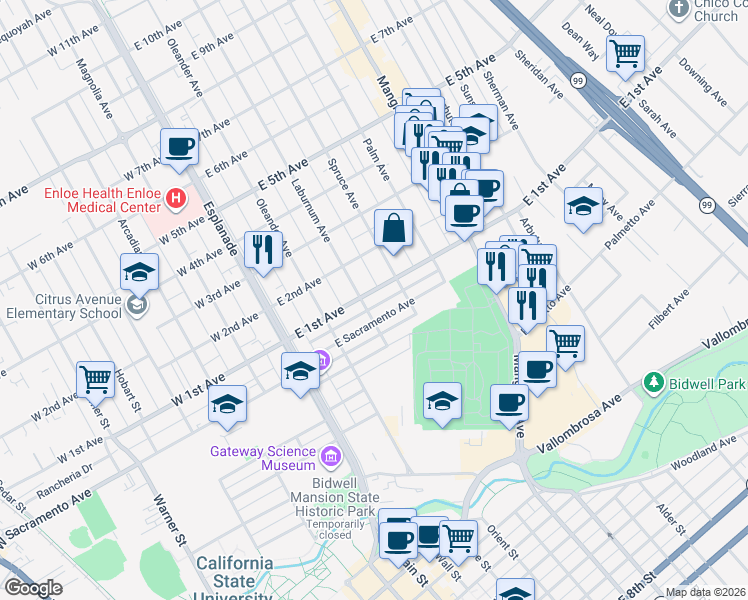Open the Google logo link
This screenshot has width=748, height=600.
tap(33, 589)
